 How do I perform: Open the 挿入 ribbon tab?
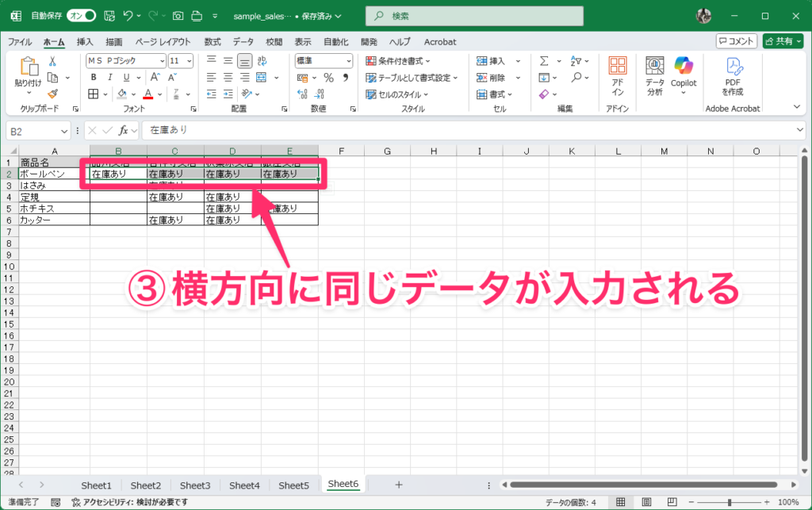(85, 41)
